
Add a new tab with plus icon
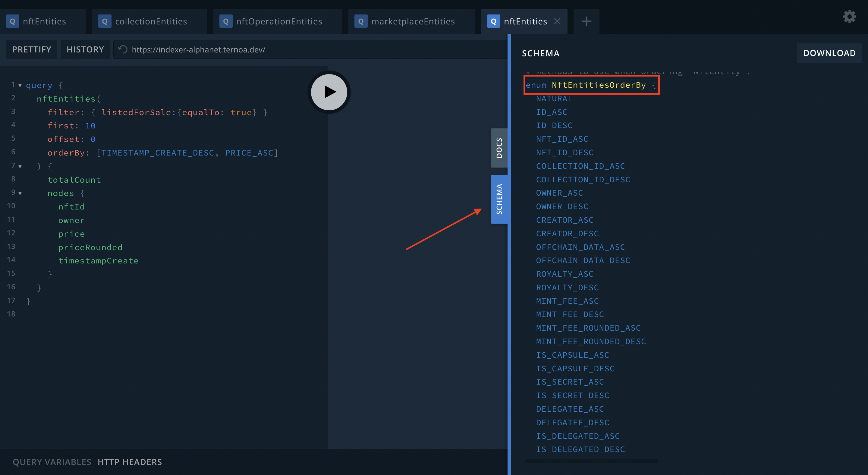coord(586,22)
